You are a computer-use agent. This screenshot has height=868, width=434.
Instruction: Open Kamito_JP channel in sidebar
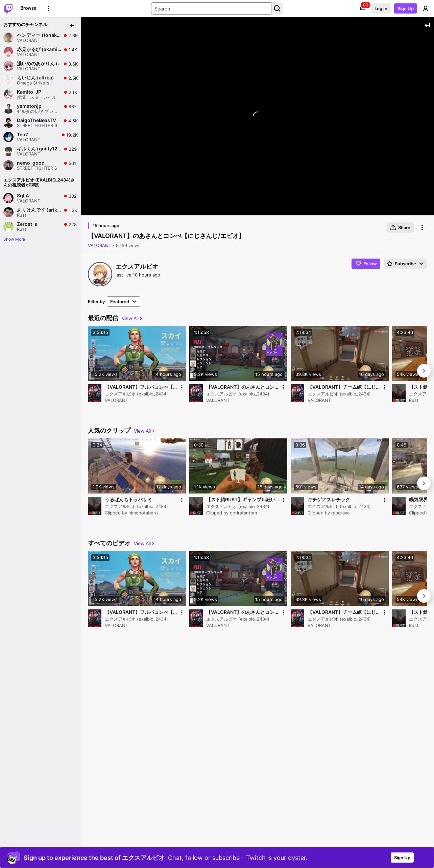pyautogui.click(x=41, y=94)
